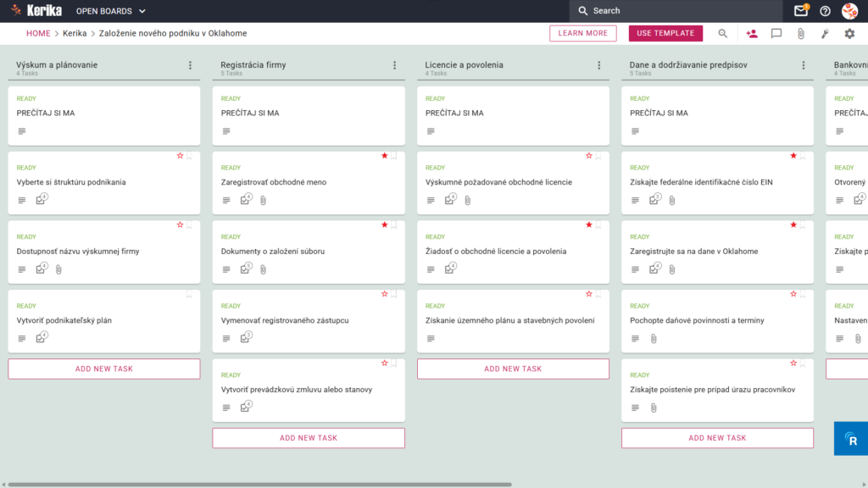Open Dane a dodržiavanie predpisov column menu
This screenshot has width=868, height=488.
(x=804, y=65)
